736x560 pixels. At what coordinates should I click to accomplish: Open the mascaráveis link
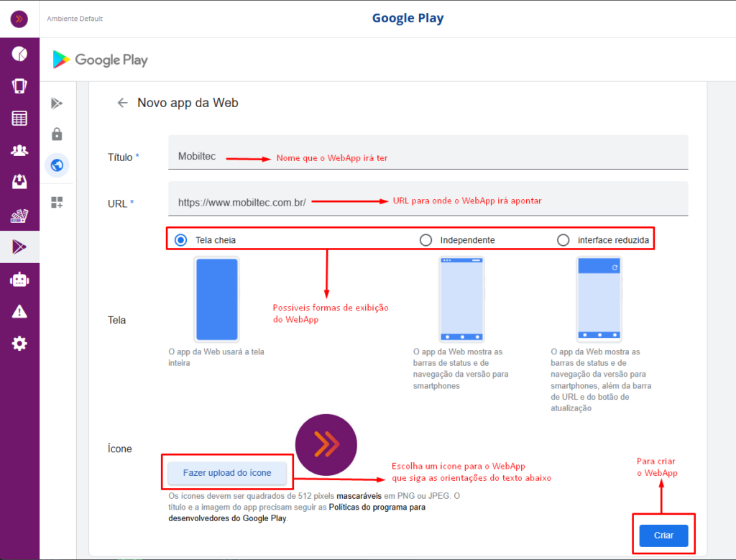point(359,496)
